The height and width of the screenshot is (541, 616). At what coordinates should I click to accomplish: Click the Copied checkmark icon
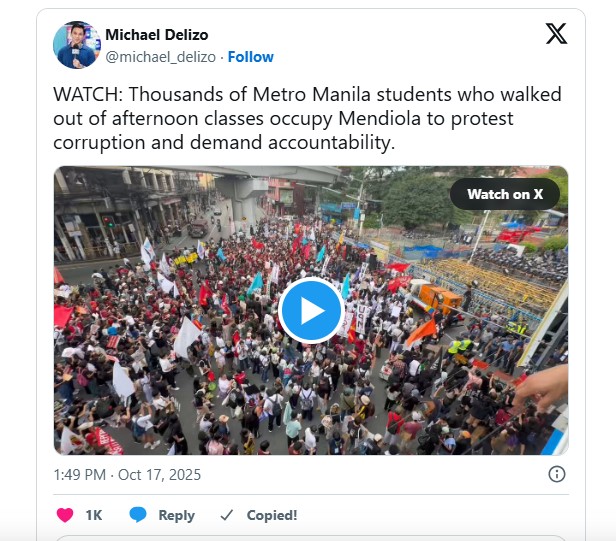coord(227,515)
